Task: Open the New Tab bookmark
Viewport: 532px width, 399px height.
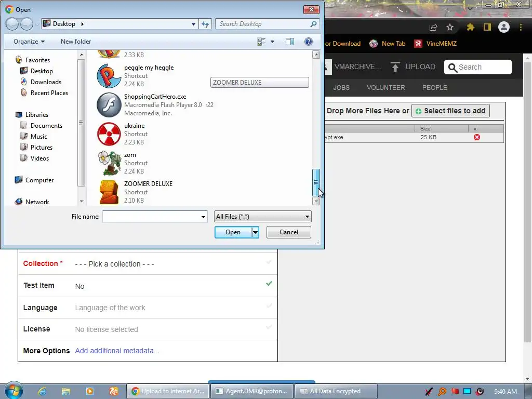Action: [x=388, y=44]
